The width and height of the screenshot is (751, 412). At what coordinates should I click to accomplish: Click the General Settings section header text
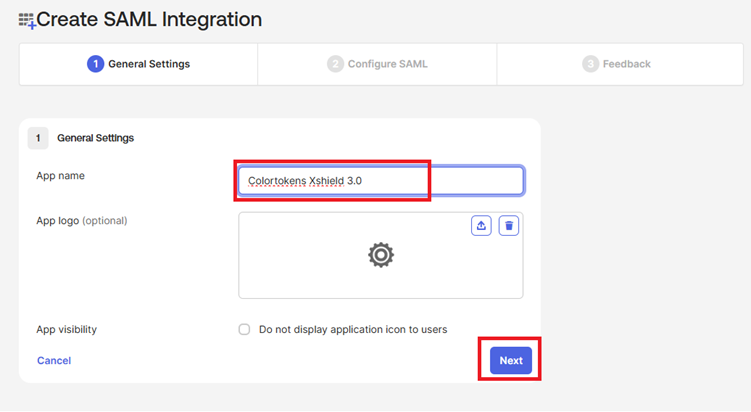point(96,138)
